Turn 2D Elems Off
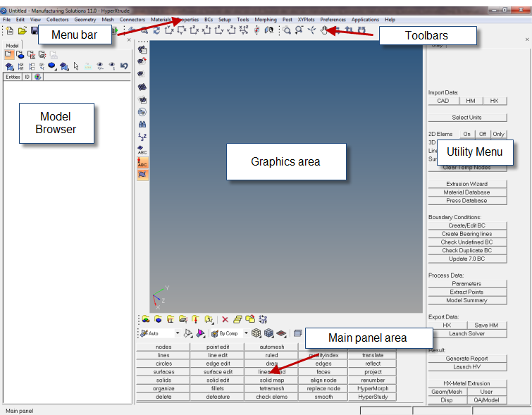The image size is (532, 415). (483, 134)
